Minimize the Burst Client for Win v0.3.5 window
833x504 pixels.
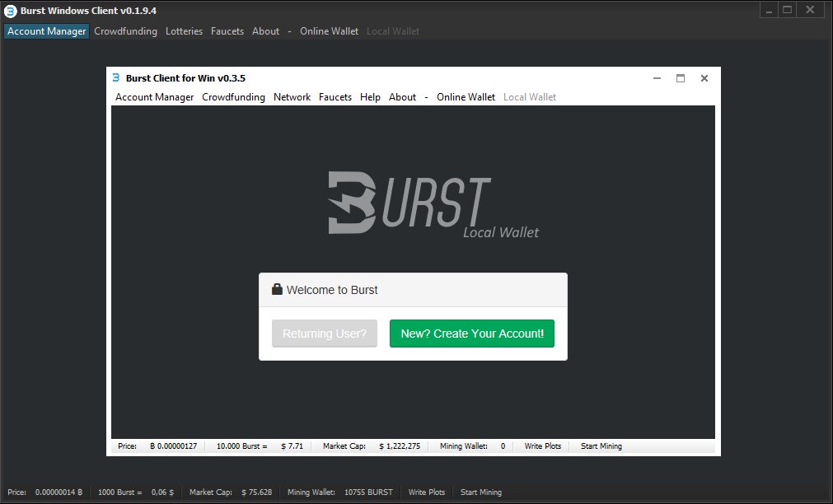click(658, 78)
